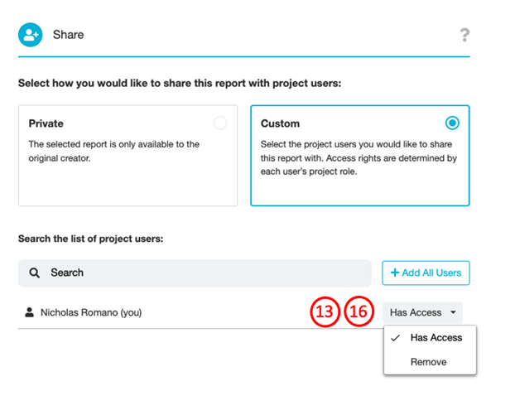Click the person icon beside Nicholas Romano
Screen dimensions: 515x420
30,312
